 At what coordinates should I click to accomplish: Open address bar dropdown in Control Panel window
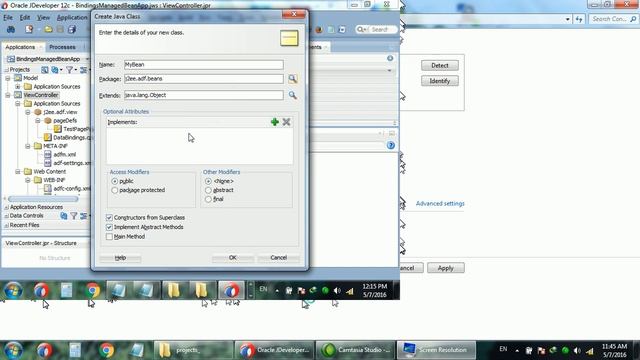[x=568, y=19]
